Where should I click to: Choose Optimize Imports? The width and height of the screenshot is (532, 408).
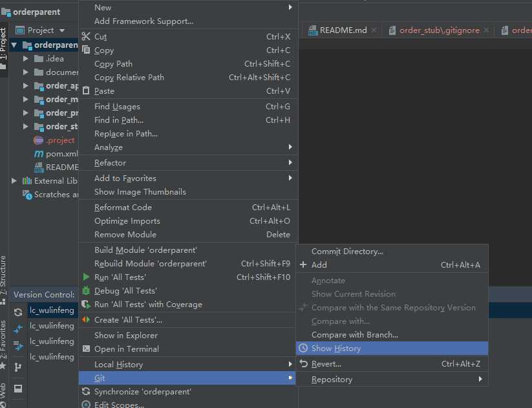click(x=188, y=220)
